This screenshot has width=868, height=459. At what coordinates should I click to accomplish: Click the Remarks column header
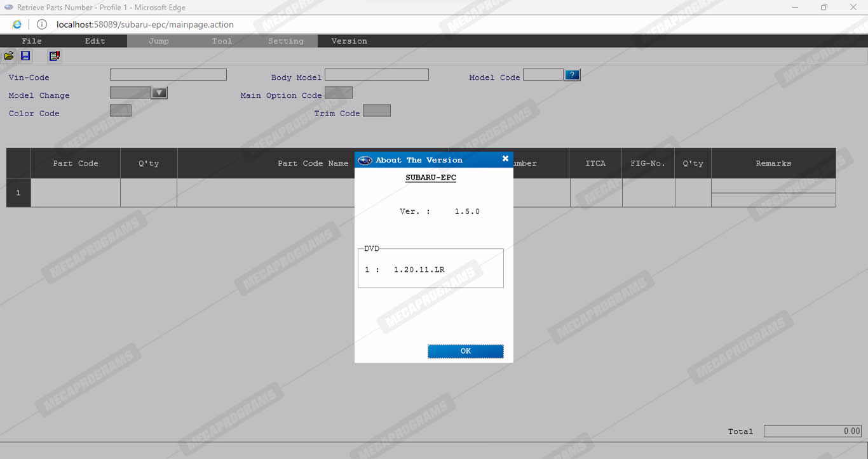(x=773, y=163)
